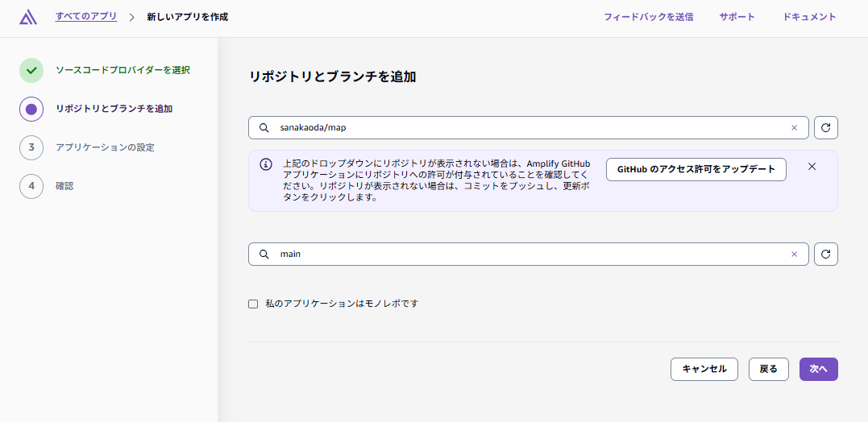Screen dimensions: 868x422
Task: Clear the main branch selection
Action: pyautogui.click(x=795, y=254)
